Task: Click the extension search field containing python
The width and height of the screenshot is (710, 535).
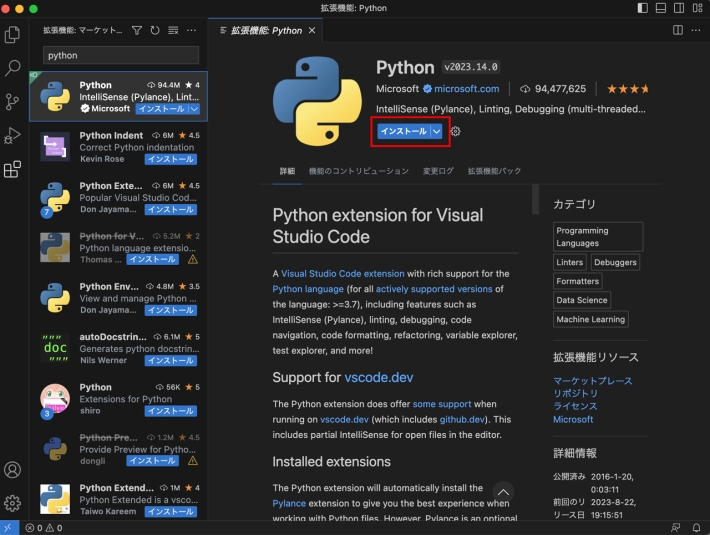Action: 121,55
